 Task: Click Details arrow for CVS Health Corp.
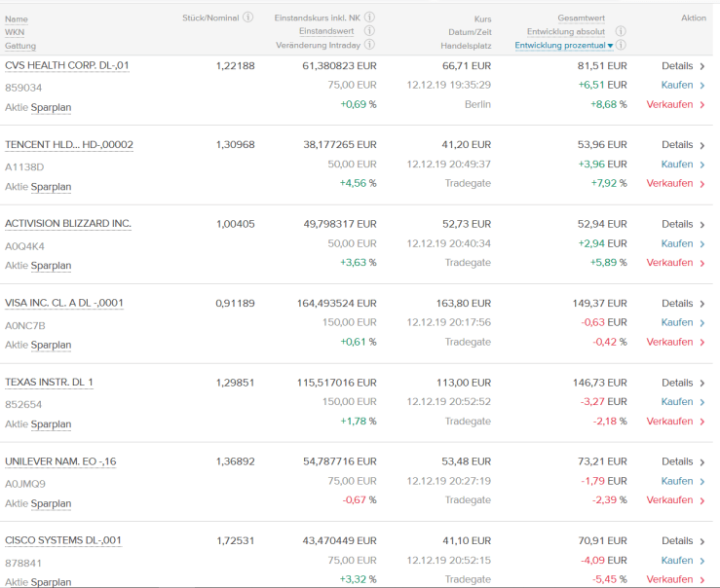click(x=701, y=66)
